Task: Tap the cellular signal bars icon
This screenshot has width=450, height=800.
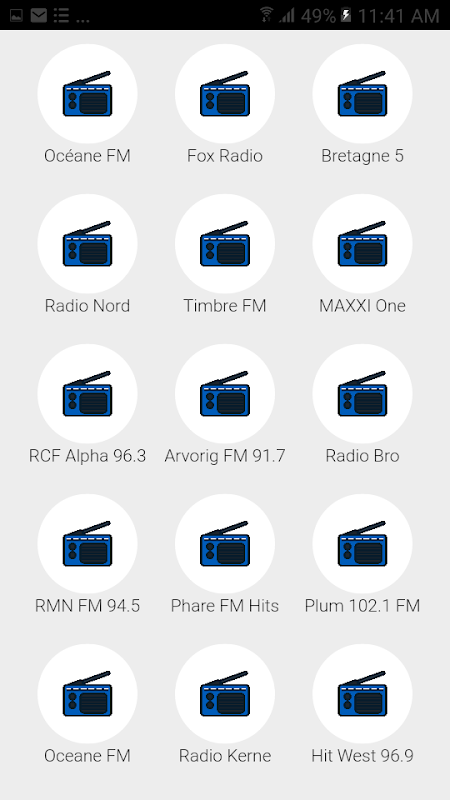Action: click(287, 15)
